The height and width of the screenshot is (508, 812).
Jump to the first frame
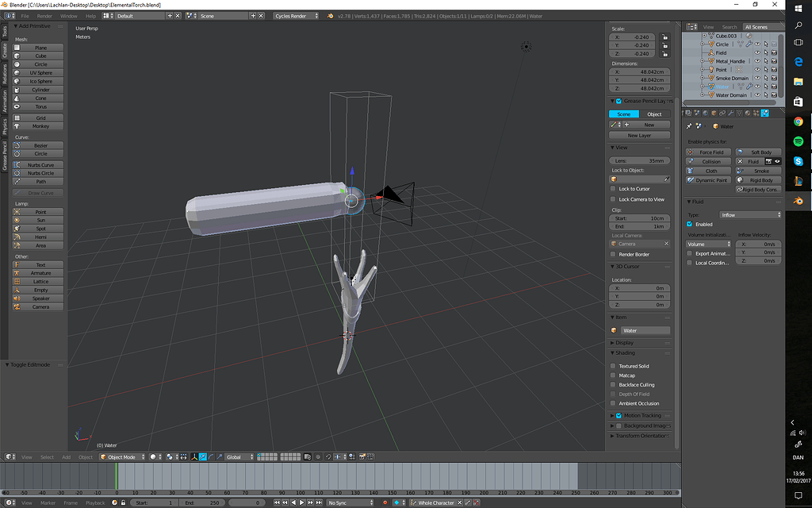click(277, 502)
